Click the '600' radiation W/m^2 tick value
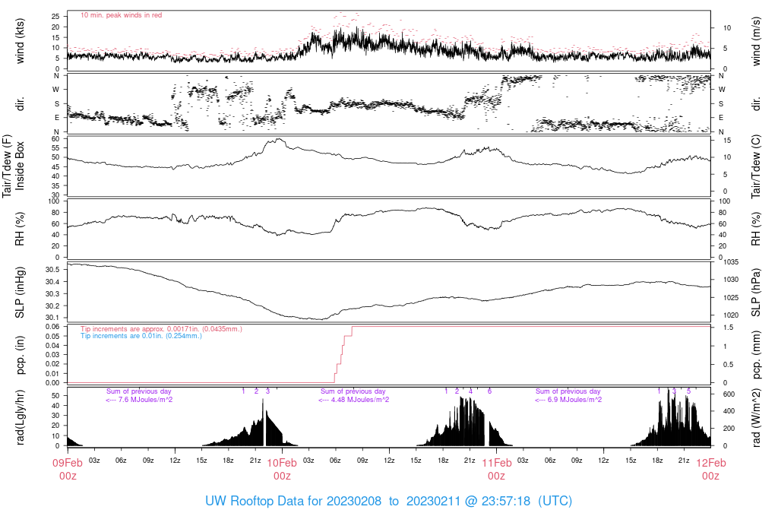 [x=729, y=394]
